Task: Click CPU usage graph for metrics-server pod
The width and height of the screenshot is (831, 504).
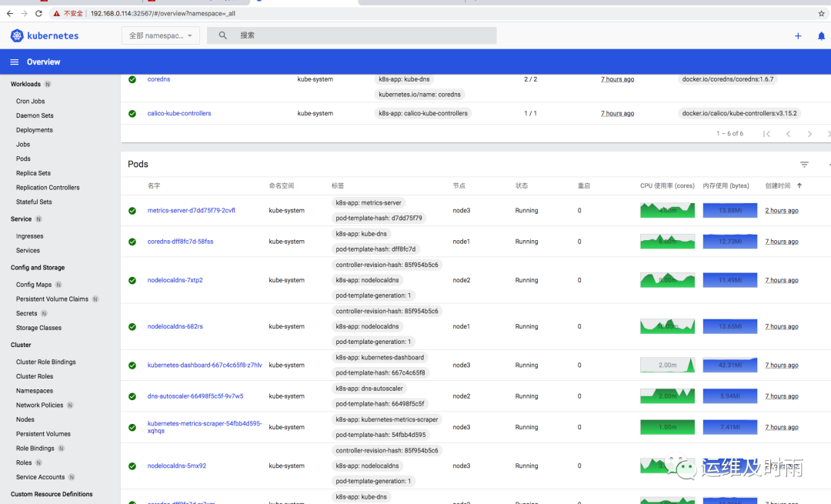Action: (x=667, y=210)
